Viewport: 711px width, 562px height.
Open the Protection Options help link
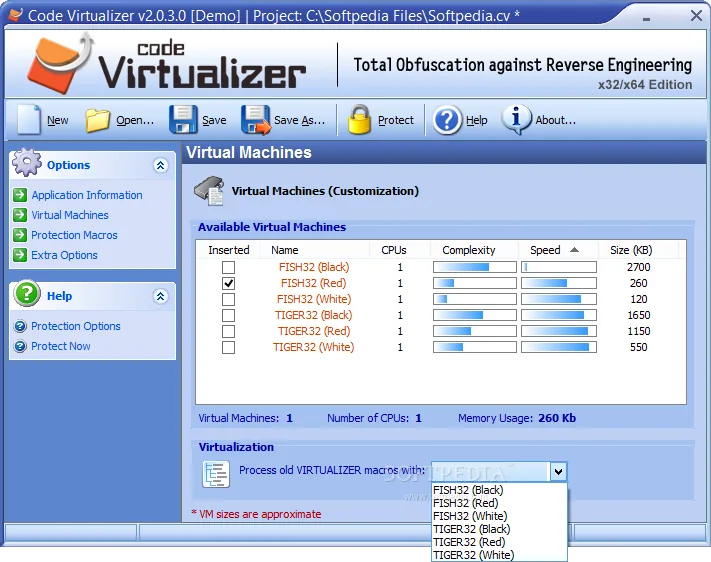tap(76, 326)
